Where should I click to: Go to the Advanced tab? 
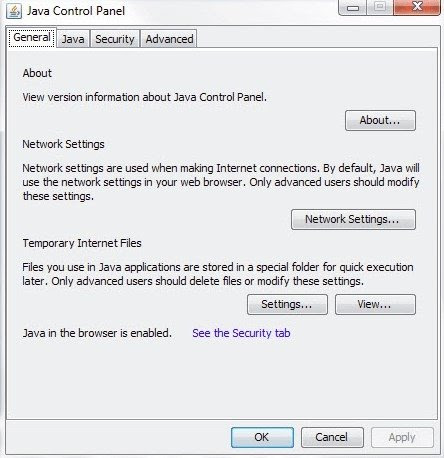pyautogui.click(x=169, y=39)
